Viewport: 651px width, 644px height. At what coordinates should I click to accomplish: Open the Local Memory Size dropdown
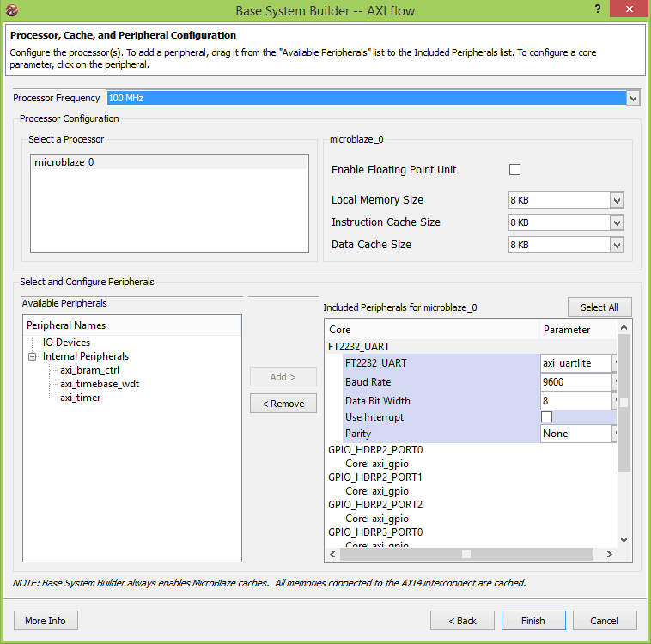tap(616, 200)
